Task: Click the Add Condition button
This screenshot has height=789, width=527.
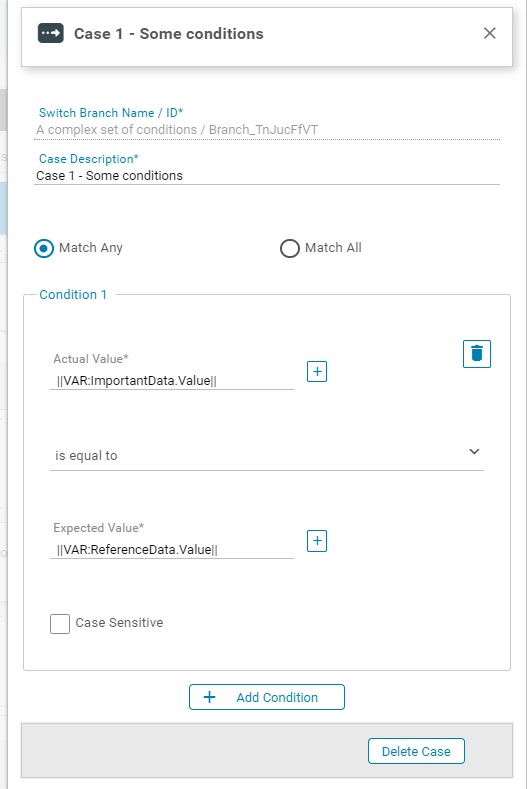Action: click(x=267, y=697)
